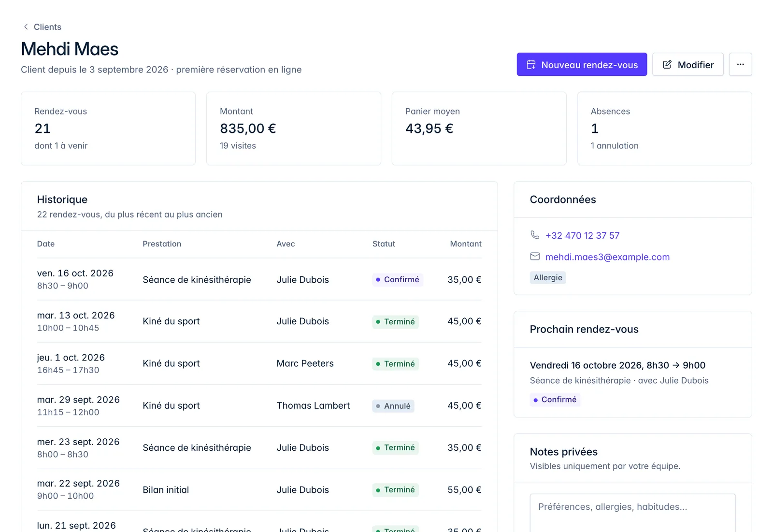Email mehdi.maes3@example.com
773x532 pixels.
[607, 257]
